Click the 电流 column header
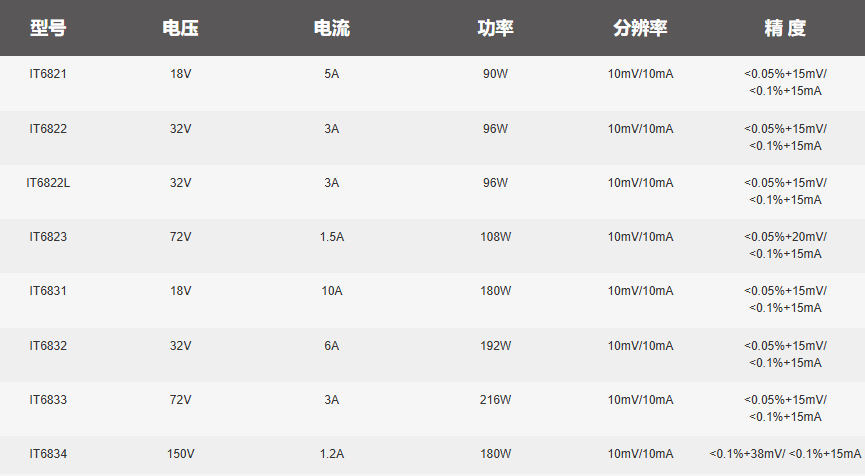Image resolution: width=865 pixels, height=476 pixels. [332, 28]
